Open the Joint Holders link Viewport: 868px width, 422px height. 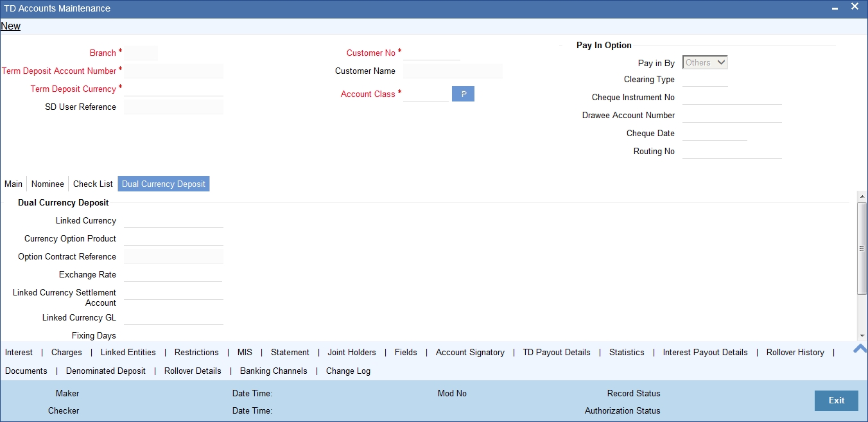(352, 352)
